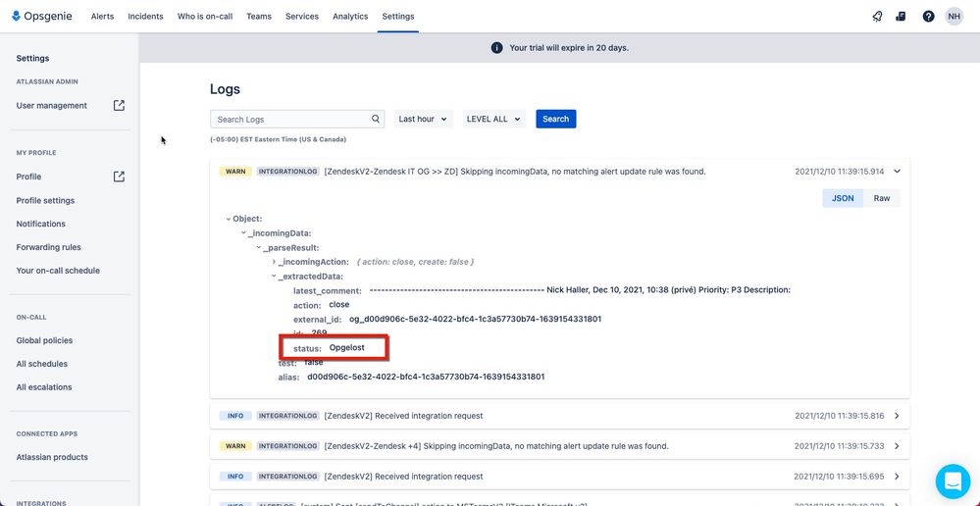Collapse the _parseResult node

pos(258,248)
